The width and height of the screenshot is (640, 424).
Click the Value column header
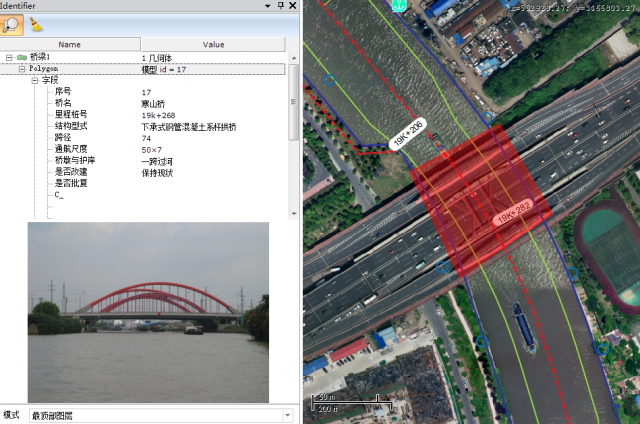coord(213,44)
